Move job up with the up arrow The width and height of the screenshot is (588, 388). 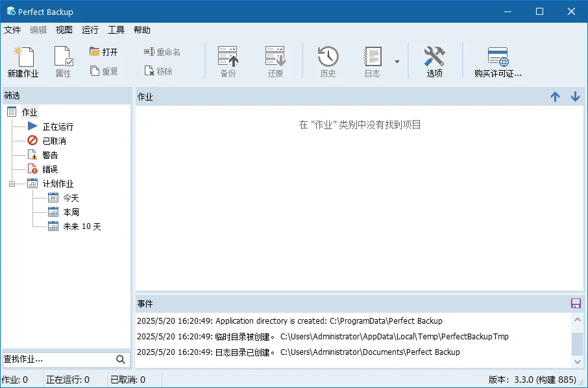pos(556,97)
